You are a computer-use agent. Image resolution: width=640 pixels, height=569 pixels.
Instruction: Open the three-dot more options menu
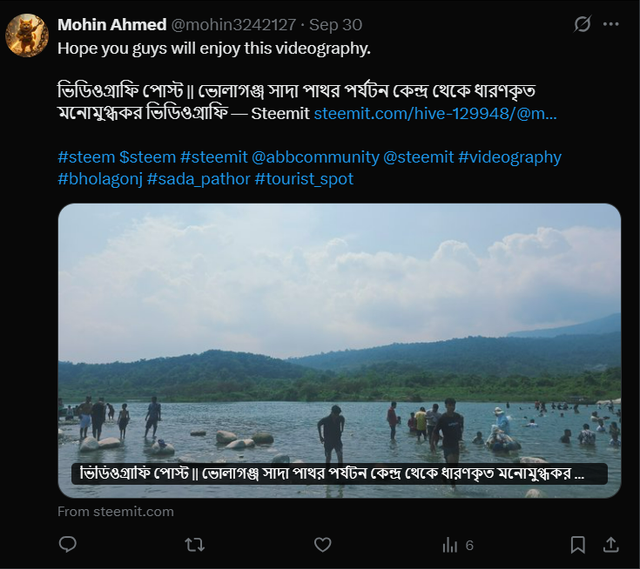[x=611, y=24]
